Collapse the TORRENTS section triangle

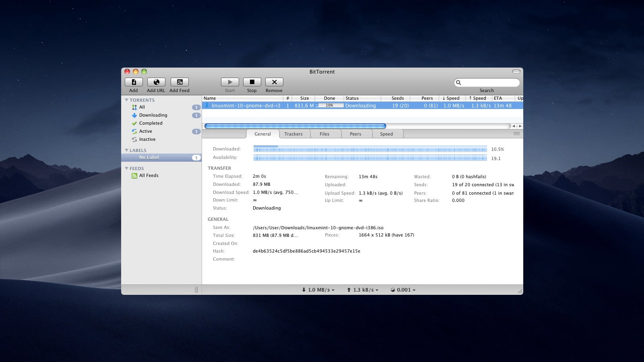point(126,100)
